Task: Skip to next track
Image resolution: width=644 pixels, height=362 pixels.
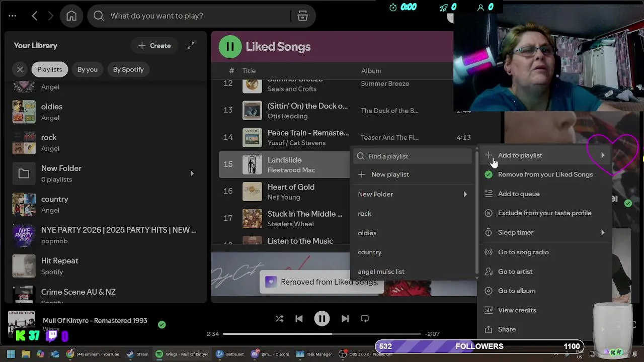Action: point(345,319)
